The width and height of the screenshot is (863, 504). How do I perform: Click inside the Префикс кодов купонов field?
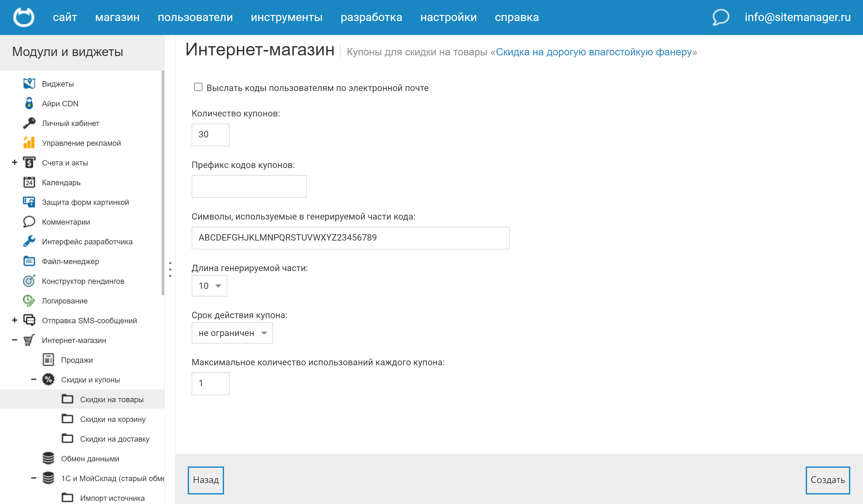point(249,186)
